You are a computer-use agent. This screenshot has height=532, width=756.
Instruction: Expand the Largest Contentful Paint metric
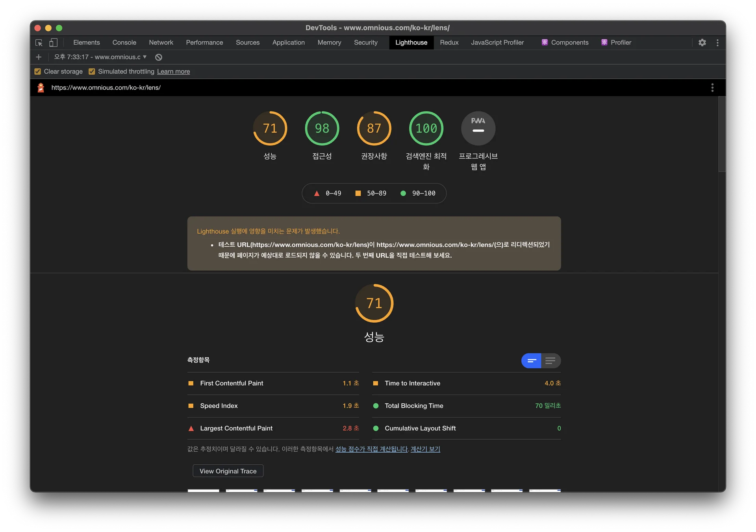coord(236,428)
